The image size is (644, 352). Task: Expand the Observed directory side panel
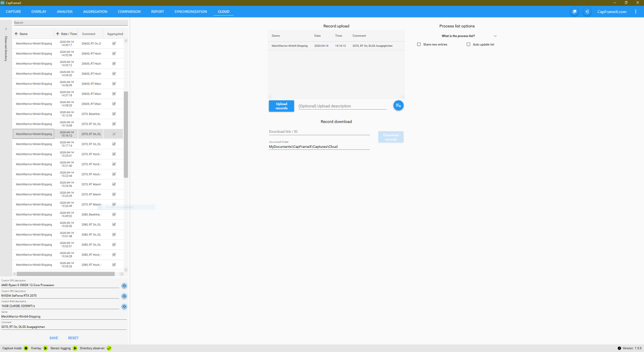6,29
